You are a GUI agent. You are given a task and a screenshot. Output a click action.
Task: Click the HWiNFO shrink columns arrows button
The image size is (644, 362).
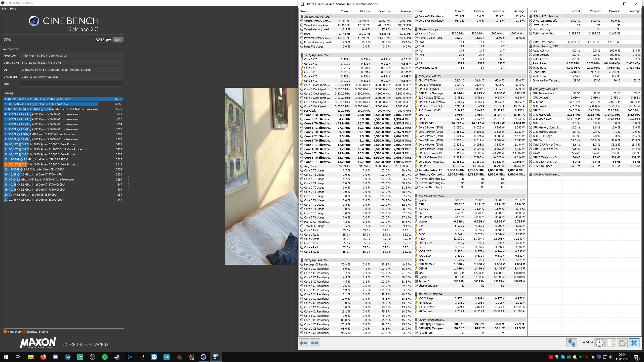pyautogui.click(x=315, y=343)
